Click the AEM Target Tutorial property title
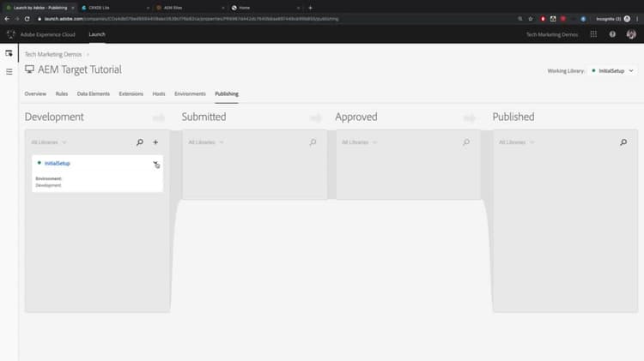This screenshot has width=644, height=361. [x=80, y=69]
